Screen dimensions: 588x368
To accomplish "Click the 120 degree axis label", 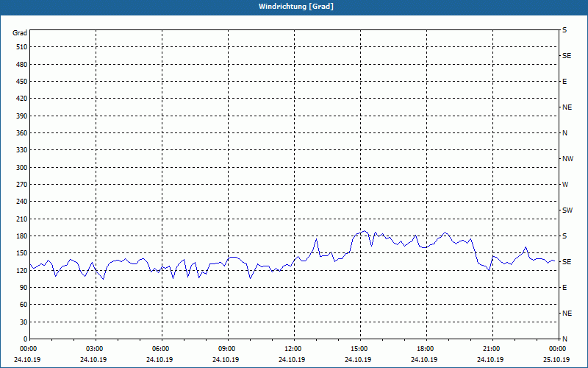I will (22, 270).
